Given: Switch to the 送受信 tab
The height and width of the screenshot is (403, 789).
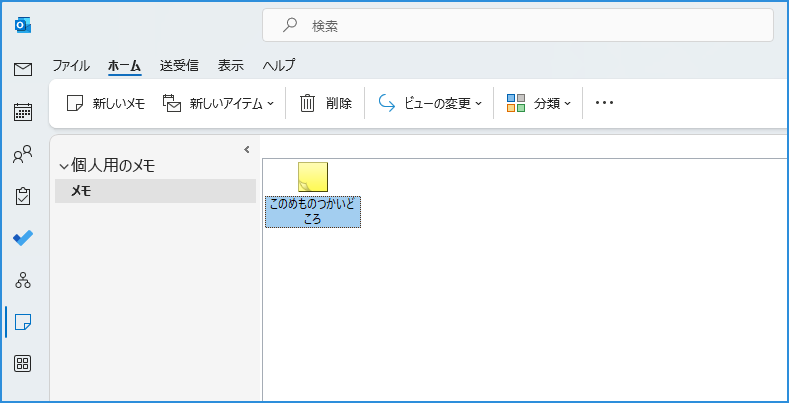Looking at the screenshot, I should [x=179, y=65].
